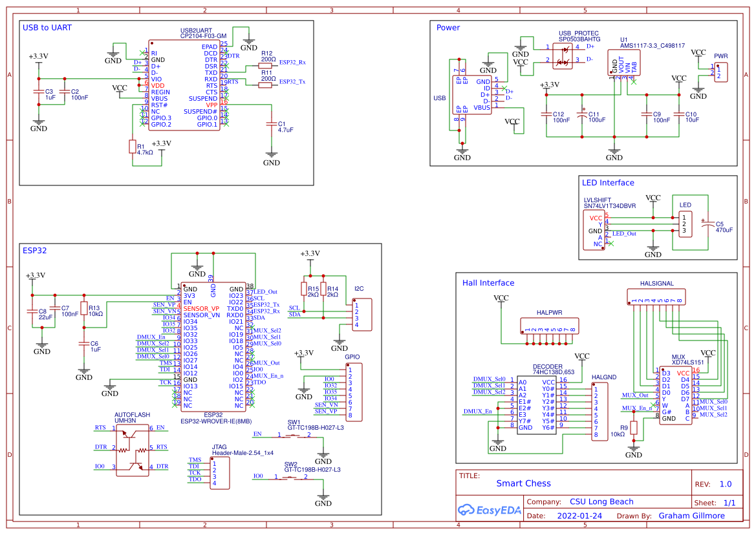Click the date "2022-01-24"
This screenshot has height=535, width=756.
(x=579, y=516)
